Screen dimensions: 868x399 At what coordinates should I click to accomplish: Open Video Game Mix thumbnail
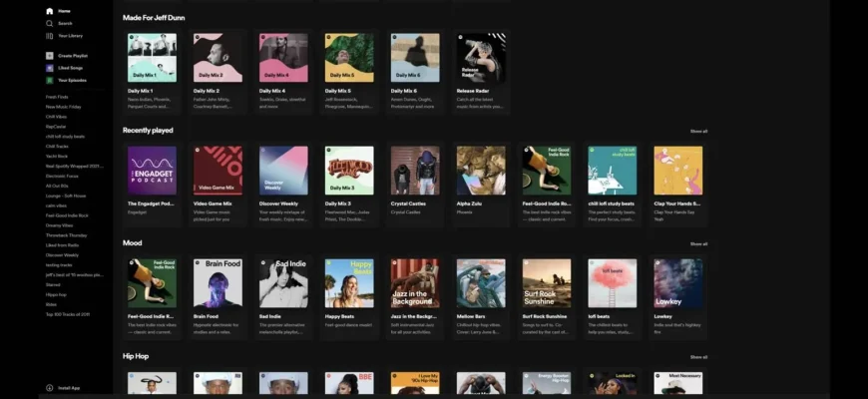pyautogui.click(x=217, y=171)
